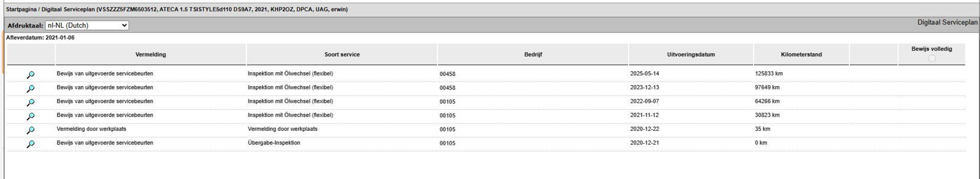980x179 pixels.
Task: Open magnifier for Übergabe-Inspektion row
Action: click(30, 144)
